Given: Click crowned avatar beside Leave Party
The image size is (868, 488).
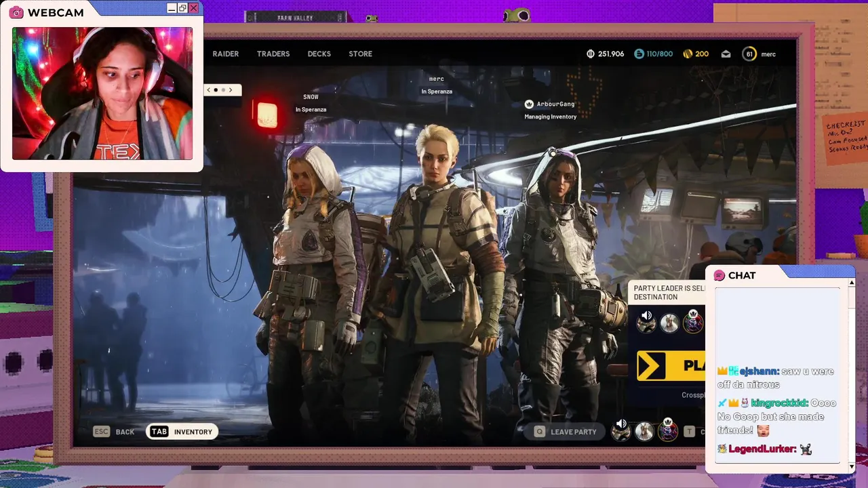Looking at the screenshot, I should tap(668, 430).
